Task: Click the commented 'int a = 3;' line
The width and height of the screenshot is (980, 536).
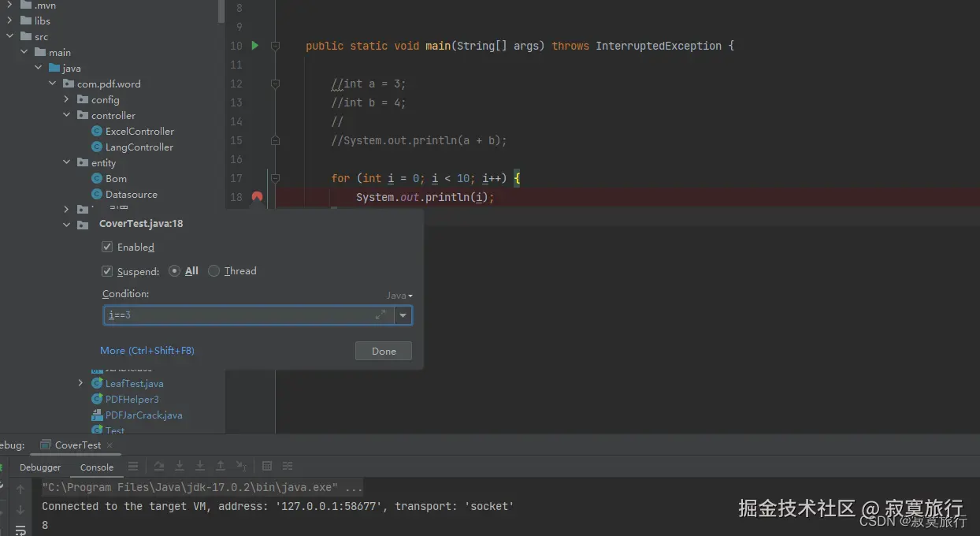Action: tap(369, 84)
